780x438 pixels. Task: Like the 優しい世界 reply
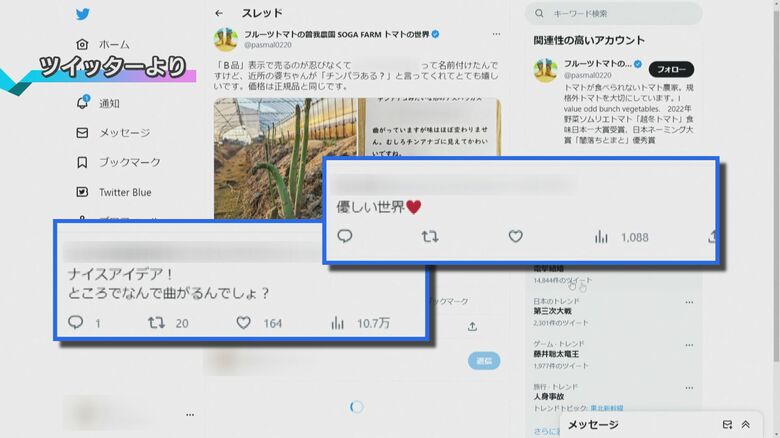pyautogui.click(x=515, y=236)
